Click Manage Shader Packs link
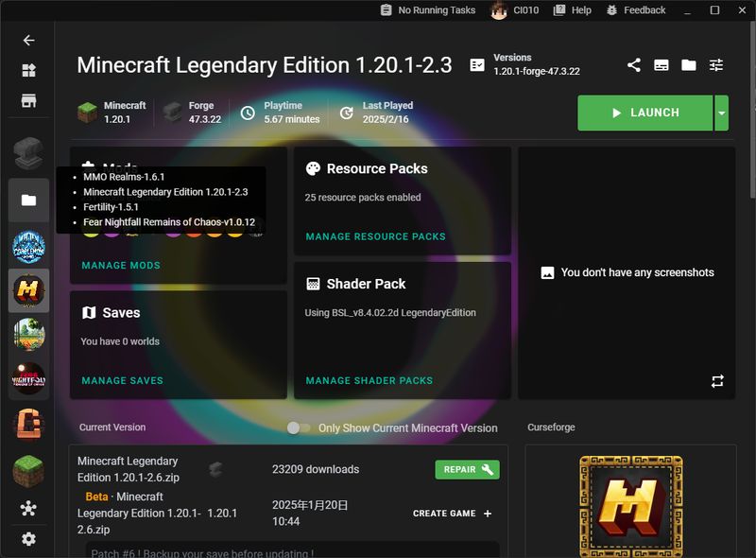 [x=369, y=380]
